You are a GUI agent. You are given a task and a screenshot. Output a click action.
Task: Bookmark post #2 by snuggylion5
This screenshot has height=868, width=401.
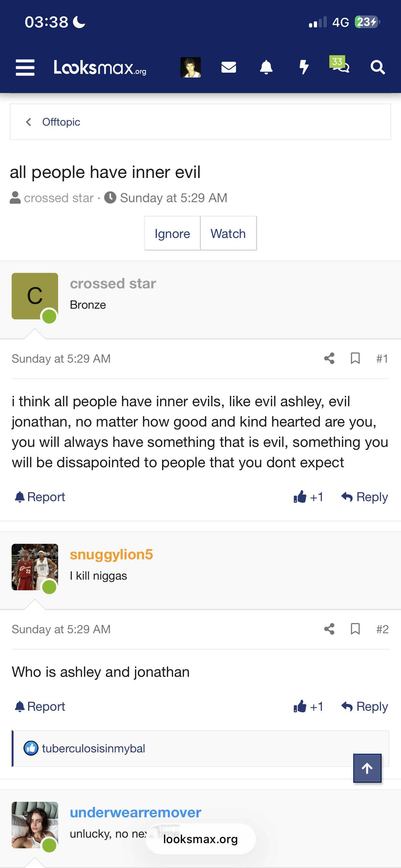(355, 629)
